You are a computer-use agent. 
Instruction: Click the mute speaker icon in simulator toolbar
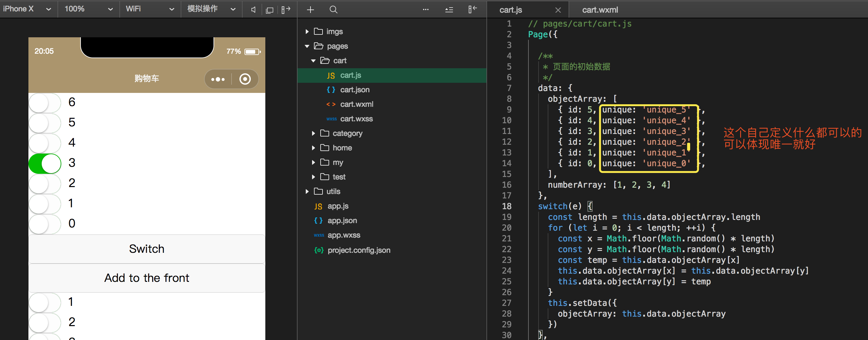pos(253,9)
